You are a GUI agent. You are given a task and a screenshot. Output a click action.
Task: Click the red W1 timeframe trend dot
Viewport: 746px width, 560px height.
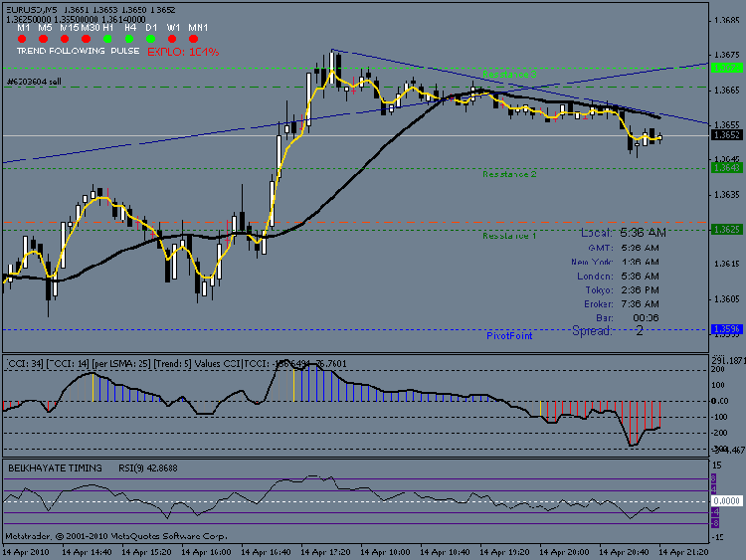pos(172,39)
